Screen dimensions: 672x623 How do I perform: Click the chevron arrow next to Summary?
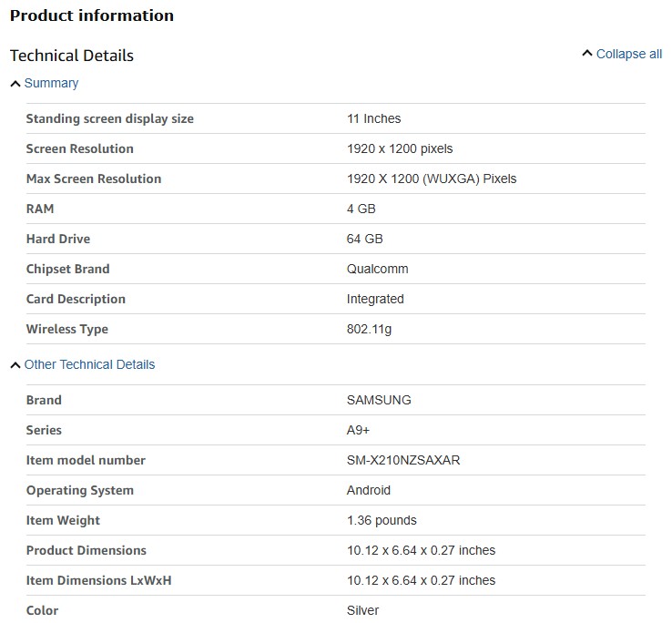[x=15, y=84]
